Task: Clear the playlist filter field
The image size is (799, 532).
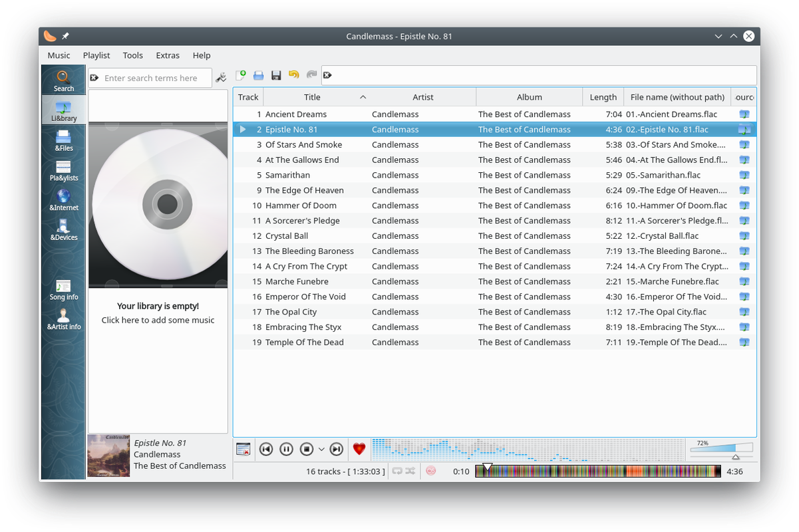Action: (x=327, y=75)
